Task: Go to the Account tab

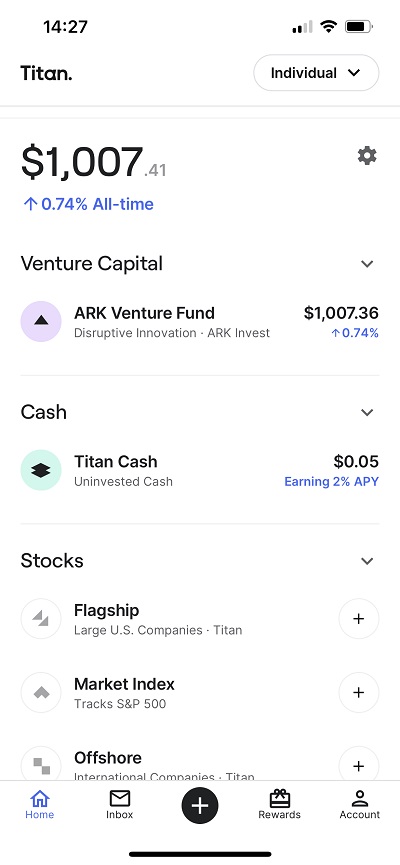Action: click(360, 804)
